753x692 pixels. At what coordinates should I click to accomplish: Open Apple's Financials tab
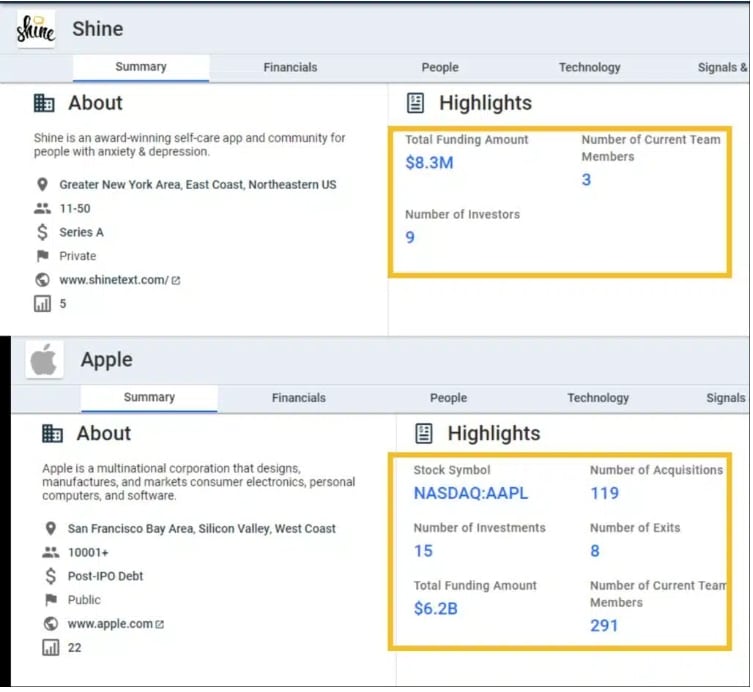tap(298, 398)
